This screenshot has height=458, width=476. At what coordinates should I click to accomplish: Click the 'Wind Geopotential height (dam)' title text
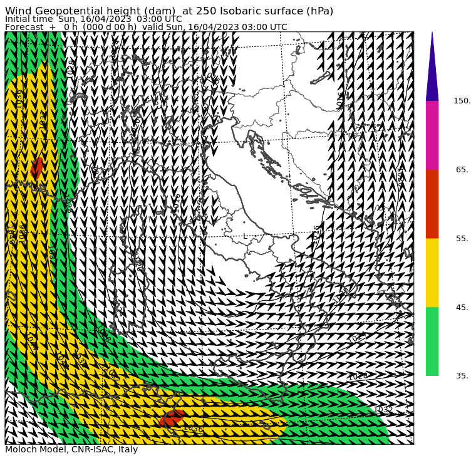[x=169, y=11]
